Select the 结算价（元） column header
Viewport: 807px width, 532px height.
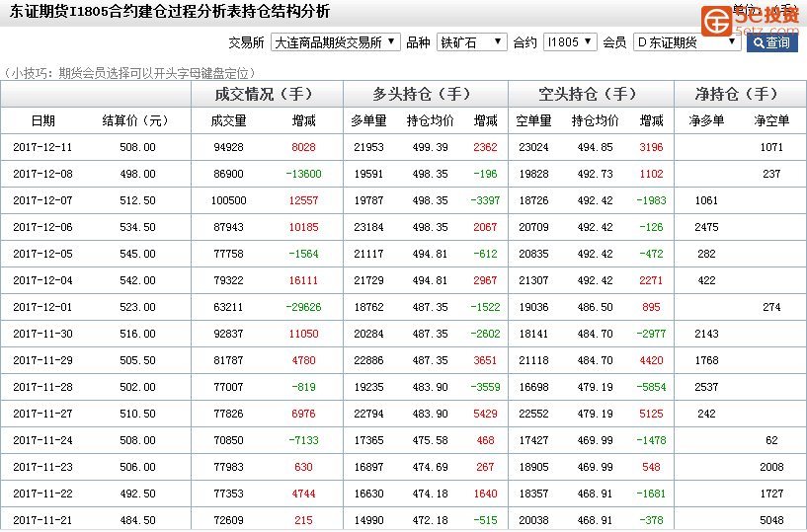tap(135, 120)
